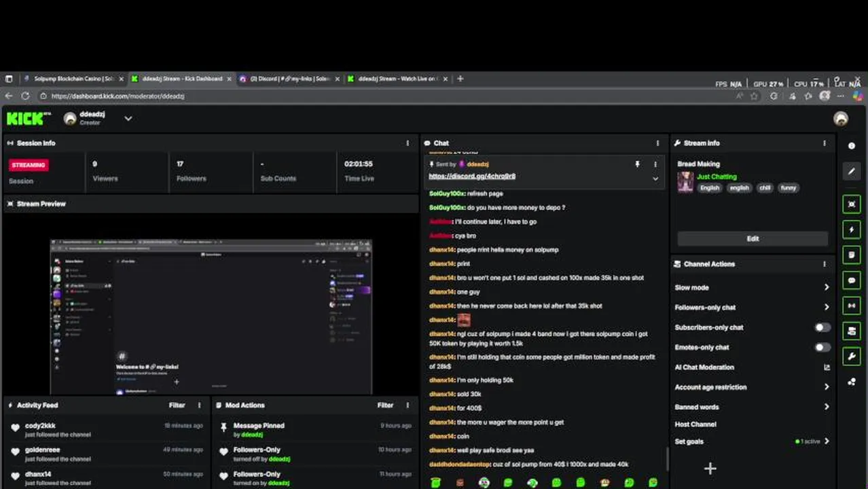The height and width of the screenshot is (489, 868).
Task: Expand Slow mode settings
Action: pos(827,287)
